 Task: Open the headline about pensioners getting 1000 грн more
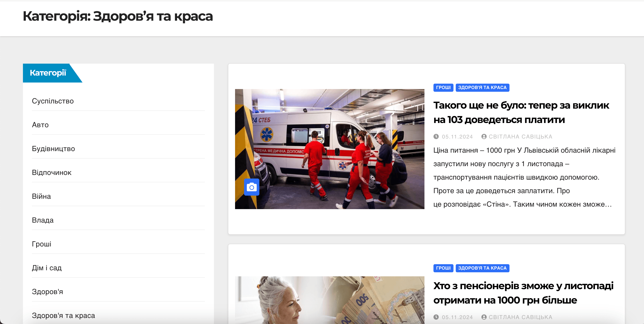523,293
